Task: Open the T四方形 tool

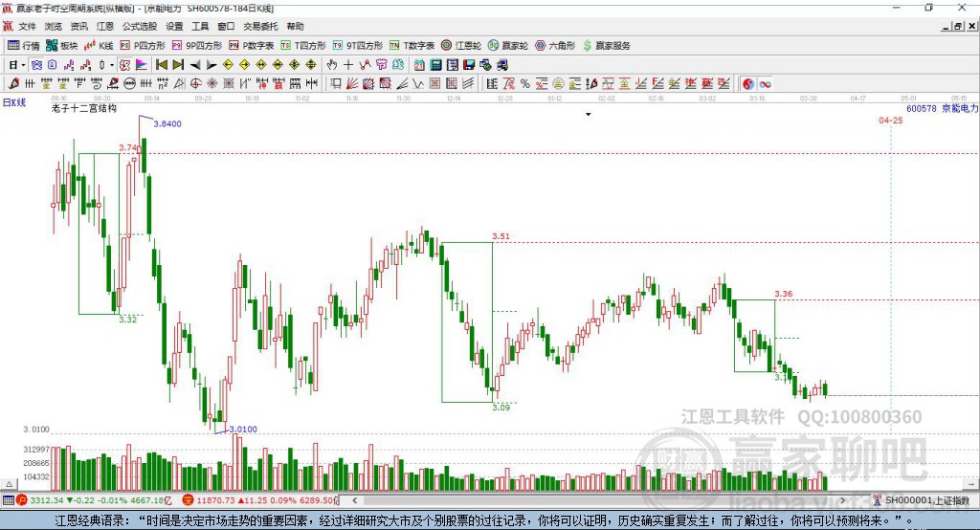Action: click(x=303, y=46)
